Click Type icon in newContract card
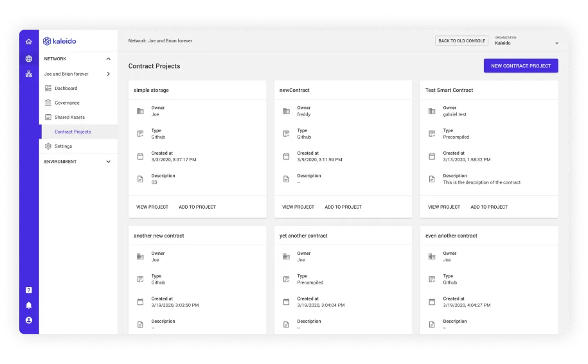 [286, 134]
